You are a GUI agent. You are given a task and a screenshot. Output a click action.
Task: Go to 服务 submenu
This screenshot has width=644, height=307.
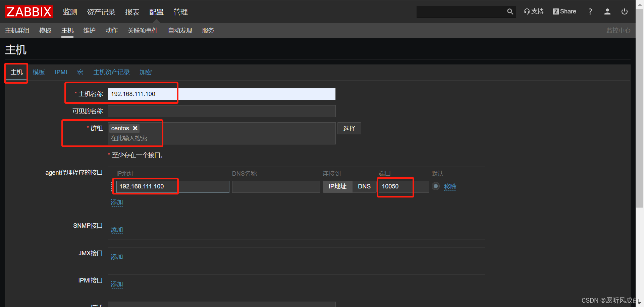pyautogui.click(x=208, y=31)
